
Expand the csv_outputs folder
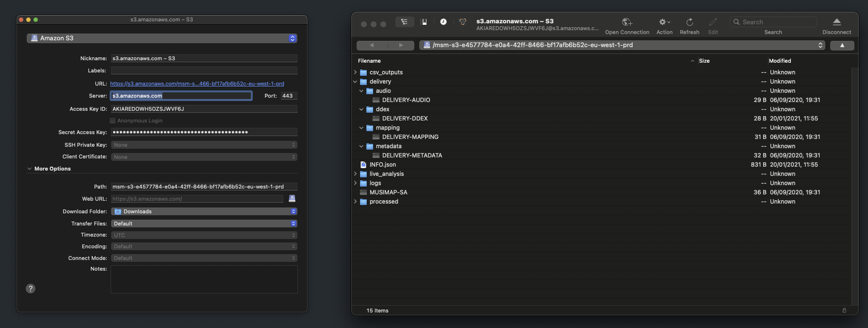(x=355, y=72)
